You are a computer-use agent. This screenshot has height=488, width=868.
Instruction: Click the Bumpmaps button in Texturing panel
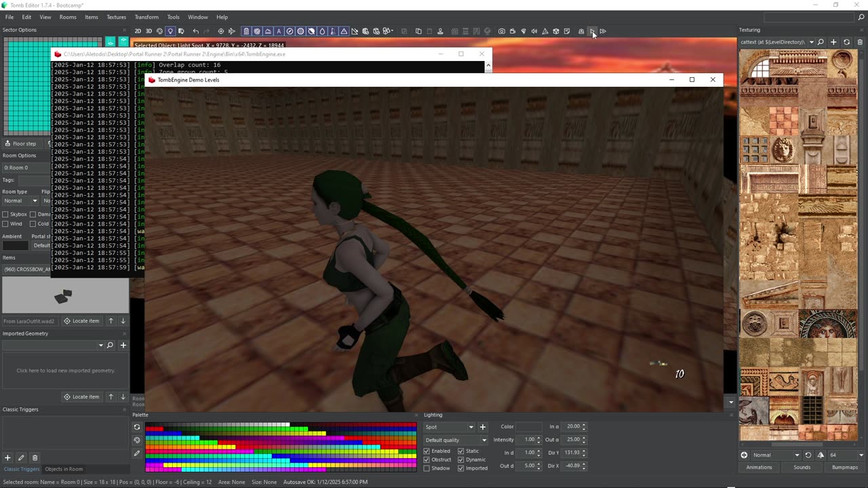tap(845, 467)
